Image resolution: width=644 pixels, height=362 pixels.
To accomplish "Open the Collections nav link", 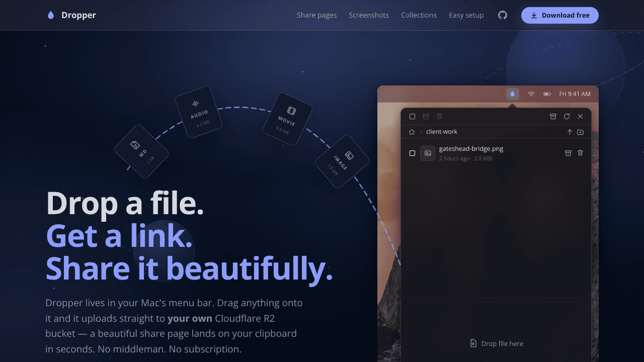I will point(419,15).
